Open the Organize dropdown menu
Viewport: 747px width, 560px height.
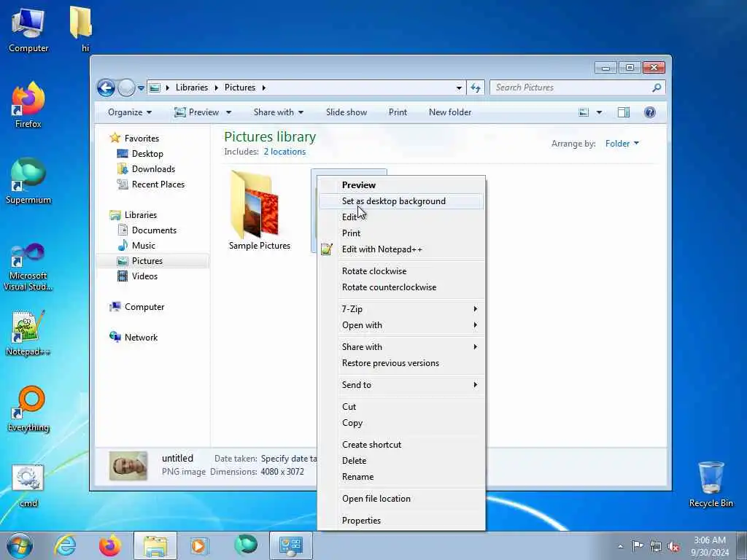[130, 112]
